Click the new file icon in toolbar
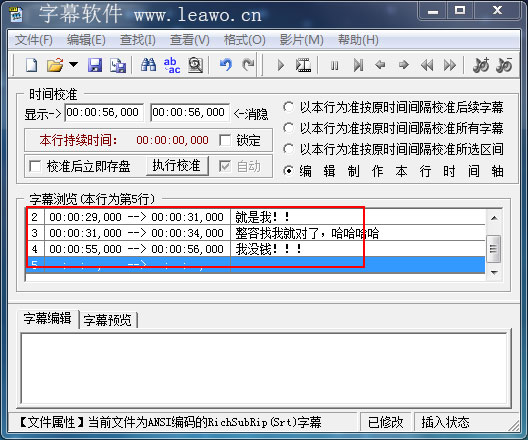This screenshot has width=528, height=440. coord(31,65)
